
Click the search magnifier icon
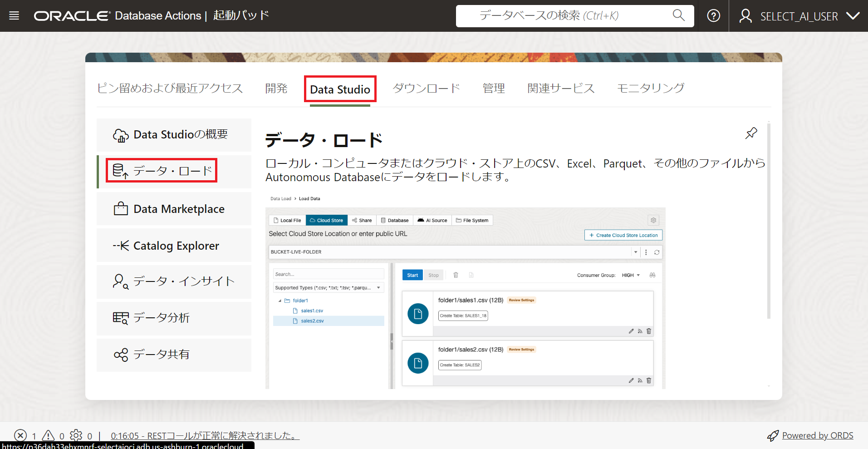(678, 15)
